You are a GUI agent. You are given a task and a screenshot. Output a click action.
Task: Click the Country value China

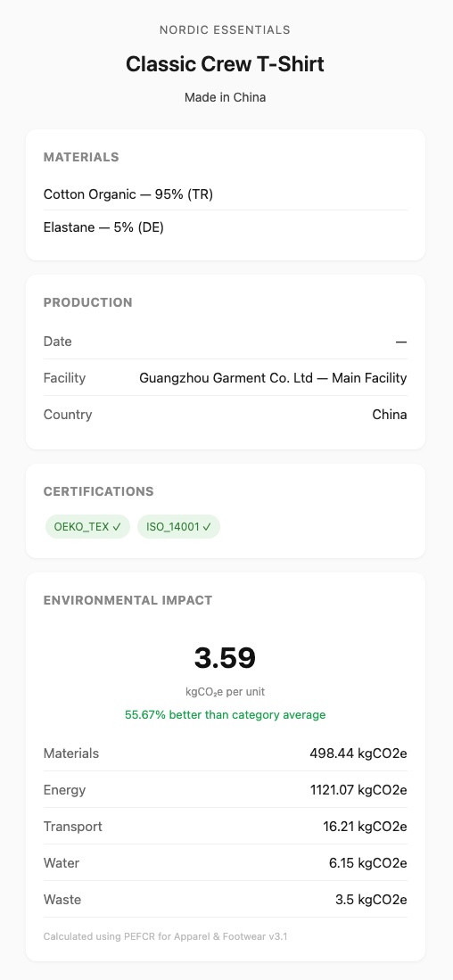pyautogui.click(x=390, y=415)
